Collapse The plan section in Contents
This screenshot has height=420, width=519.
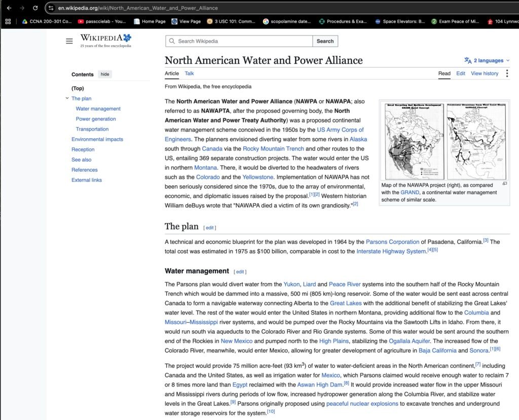coord(67,98)
